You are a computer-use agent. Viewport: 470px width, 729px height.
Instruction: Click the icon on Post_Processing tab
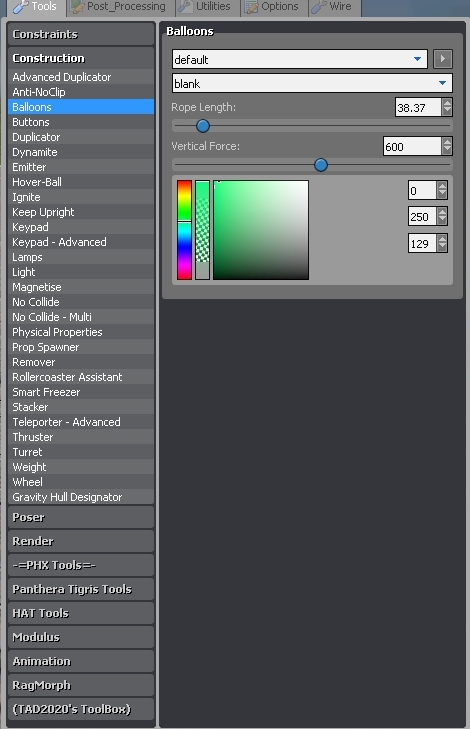click(77, 7)
